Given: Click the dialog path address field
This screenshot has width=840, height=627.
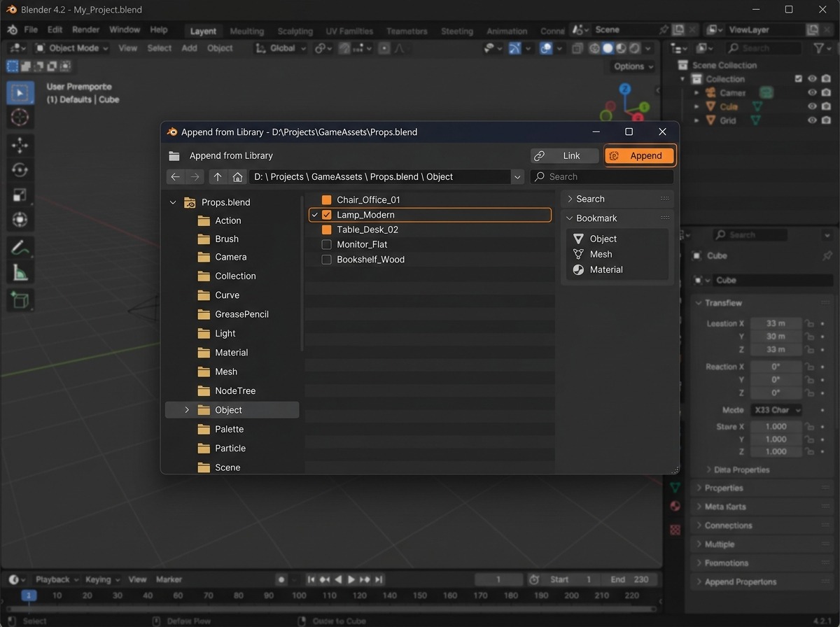Looking at the screenshot, I should pyautogui.click(x=379, y=177).
